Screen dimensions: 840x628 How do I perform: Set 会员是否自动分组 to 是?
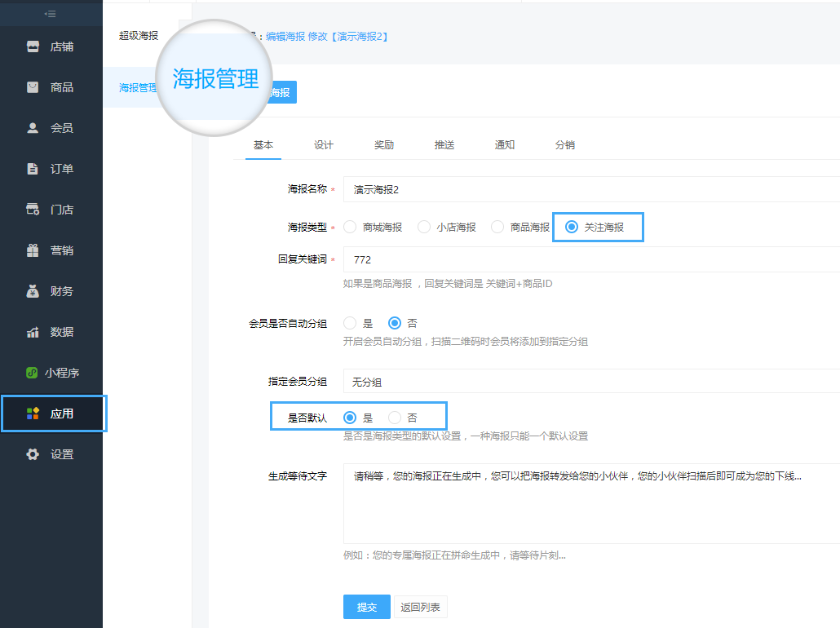350,323
